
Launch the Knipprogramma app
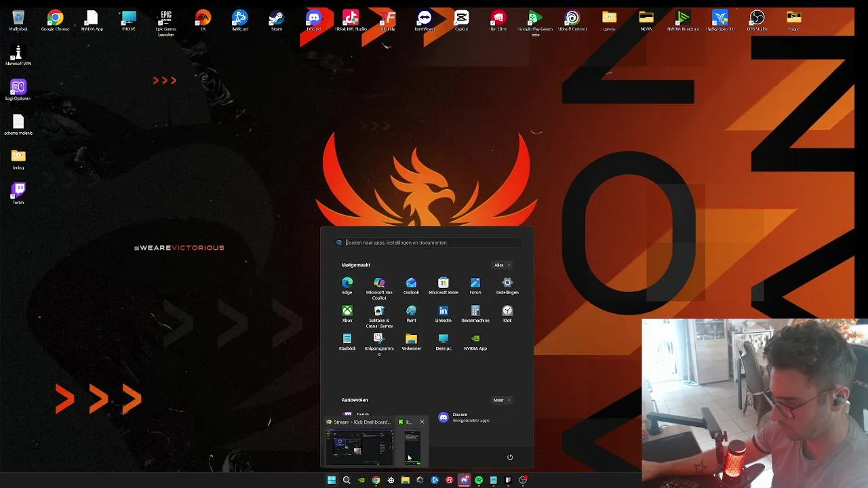[x=379, y=345]
